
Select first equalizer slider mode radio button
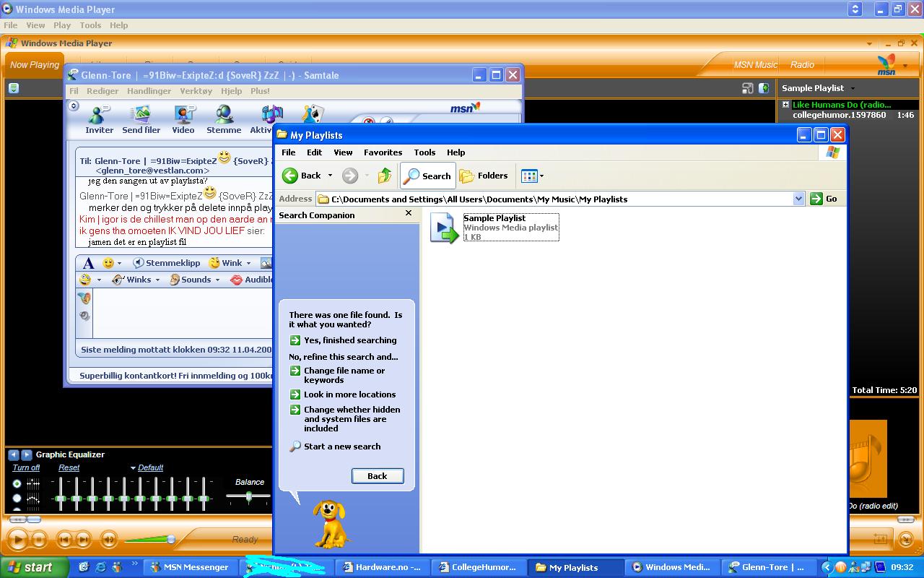point(17,483)
